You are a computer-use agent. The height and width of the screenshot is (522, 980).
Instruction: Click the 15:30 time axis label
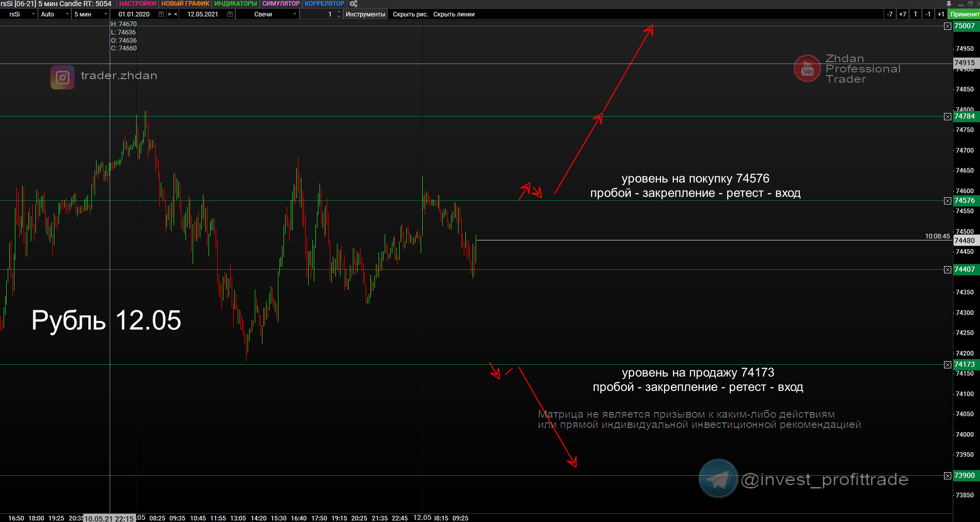[x=278, y=518]
